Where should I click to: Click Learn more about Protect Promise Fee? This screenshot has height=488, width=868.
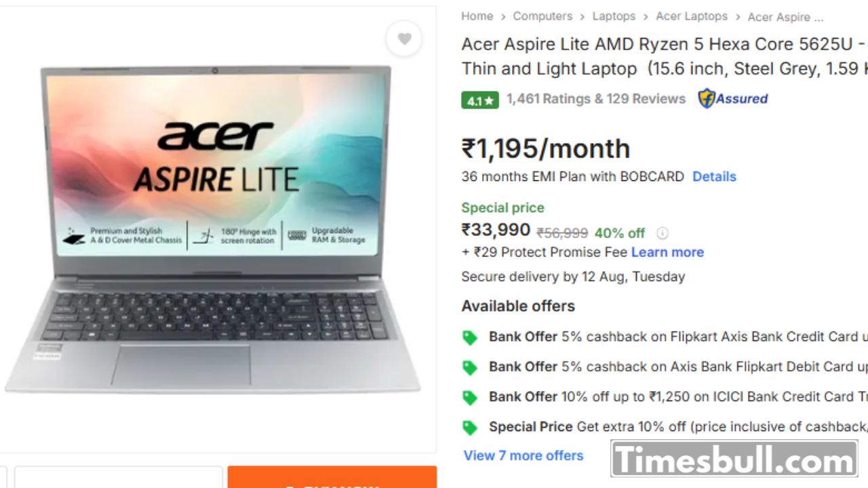tap(667, 252)
